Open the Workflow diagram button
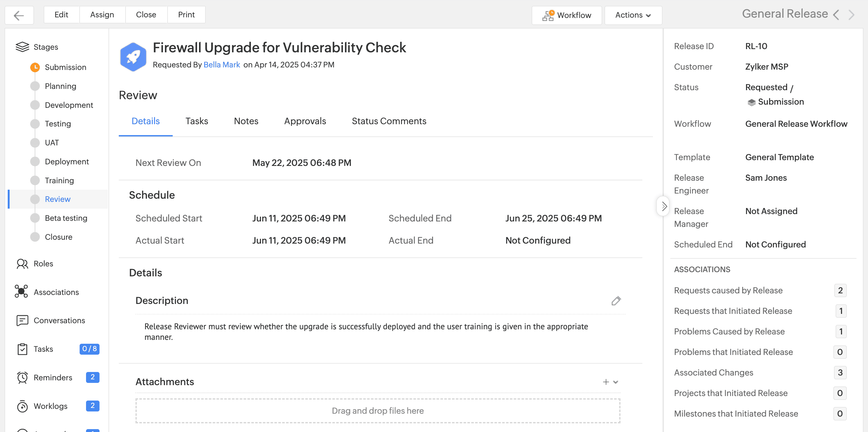This screenshot has width=868, height=432. [567, 15]
